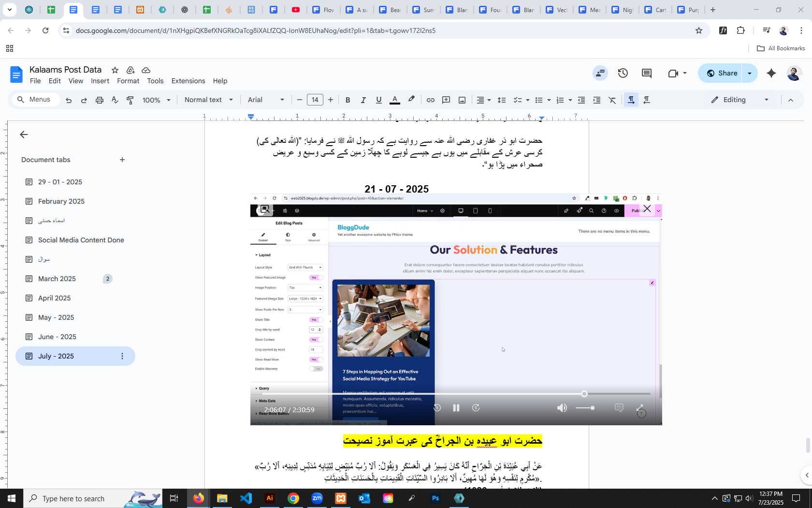The width and height of the screenshot is (812, 508).
Task: Switch to March 2025 tab
Action: [57, 279]
